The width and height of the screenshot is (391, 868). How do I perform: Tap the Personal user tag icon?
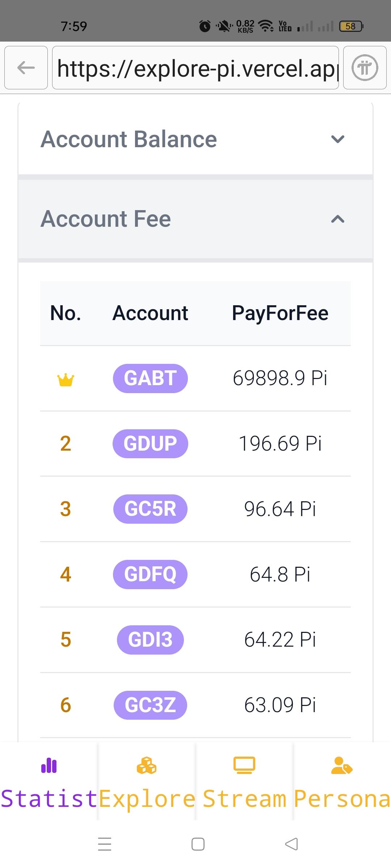342,765
